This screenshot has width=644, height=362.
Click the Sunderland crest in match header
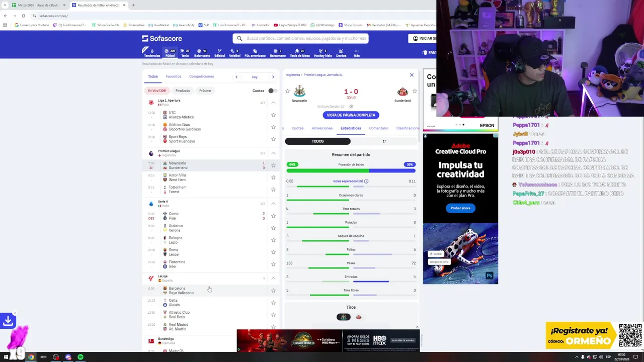coord(403,92)
